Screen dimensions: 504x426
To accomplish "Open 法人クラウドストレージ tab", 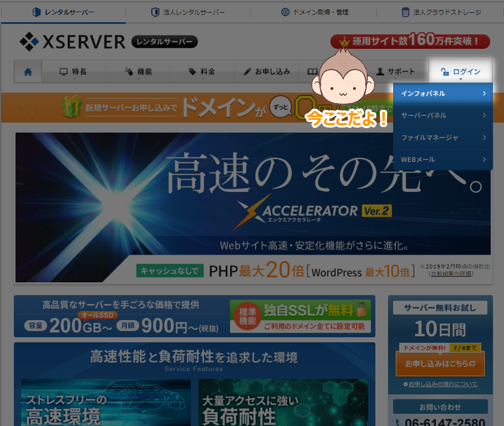I will (441, 13).
